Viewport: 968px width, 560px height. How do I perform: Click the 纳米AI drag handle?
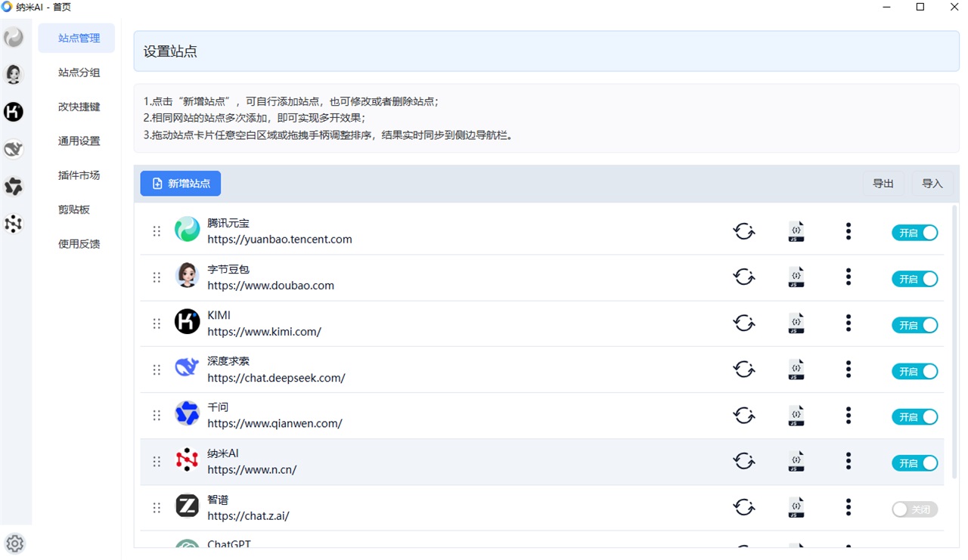(157, 462)
